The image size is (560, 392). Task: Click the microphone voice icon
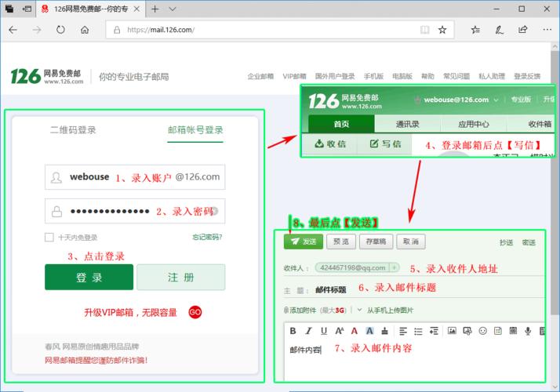point(528,331)
